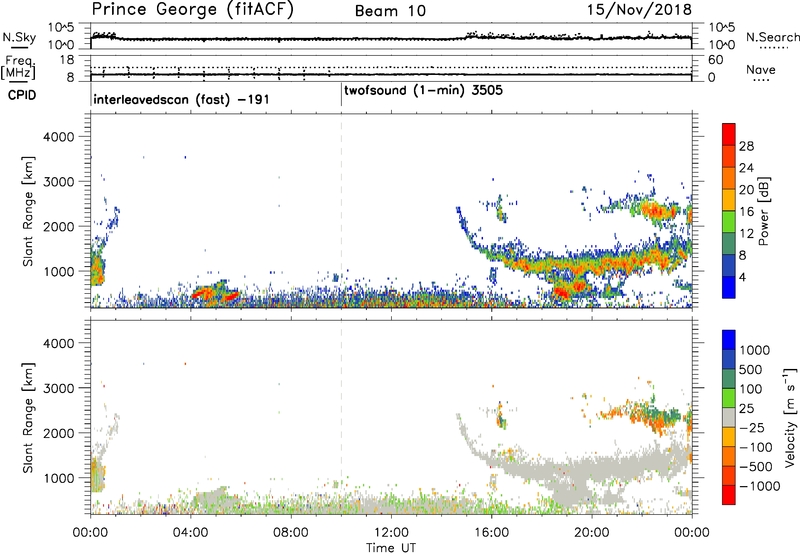Click the date '15/Nov/2018'

click(x=639, y=10)
